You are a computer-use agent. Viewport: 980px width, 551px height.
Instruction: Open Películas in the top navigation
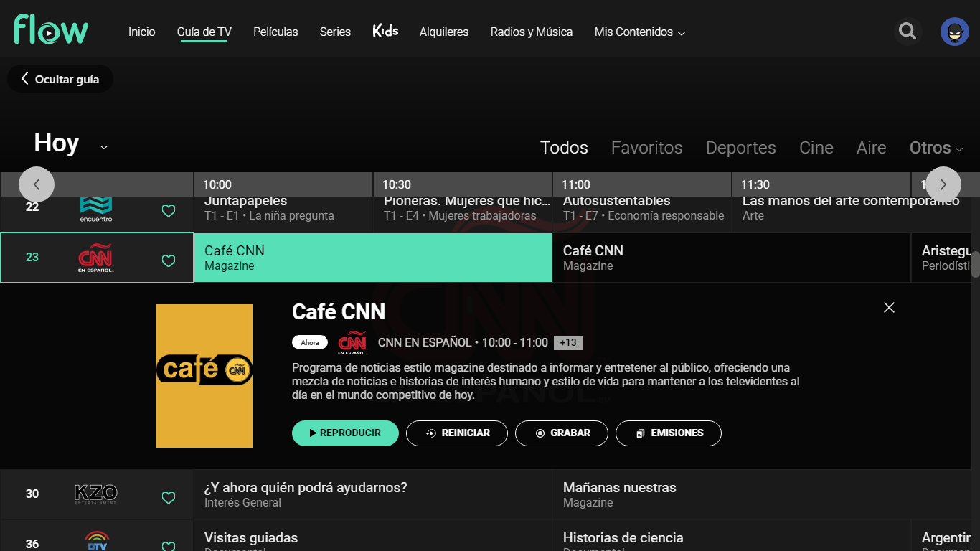[275, 32]
